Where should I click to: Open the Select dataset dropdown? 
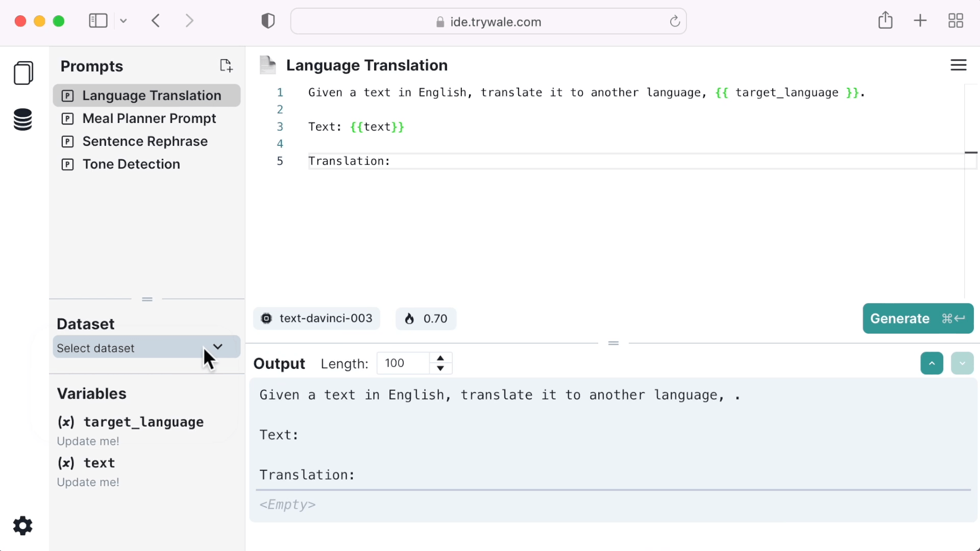coord(146,347)
